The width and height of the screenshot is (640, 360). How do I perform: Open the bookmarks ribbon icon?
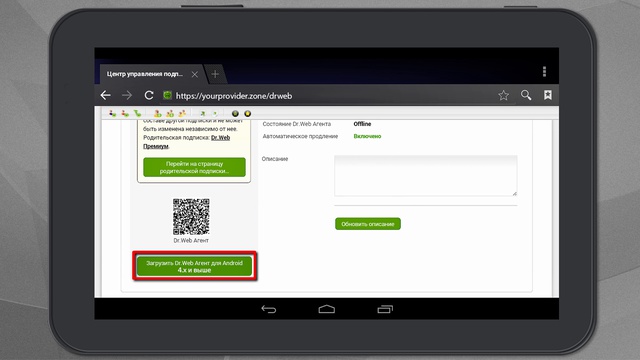coord(548,95)
